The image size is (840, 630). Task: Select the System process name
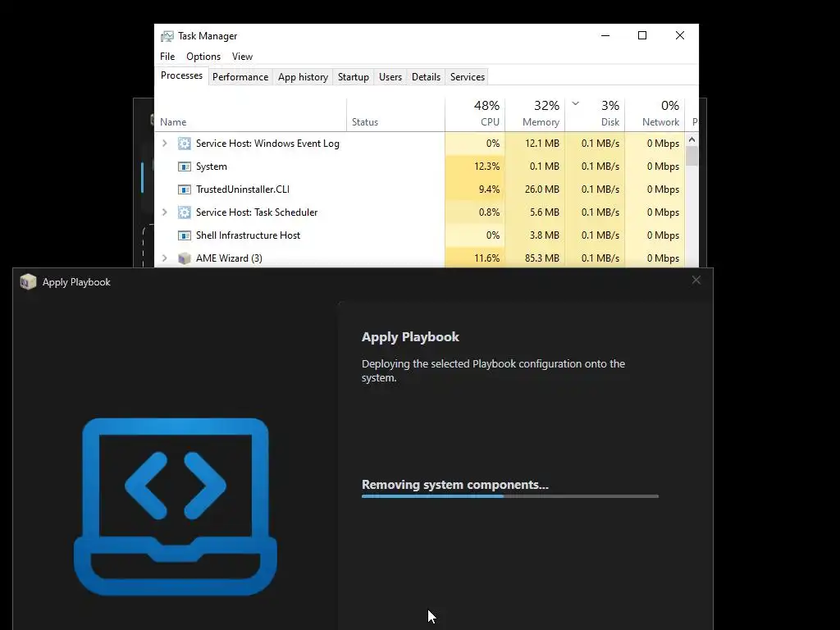212,167
